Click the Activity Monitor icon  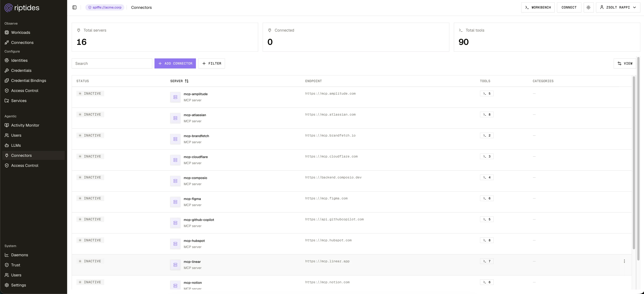pos(7,125)
